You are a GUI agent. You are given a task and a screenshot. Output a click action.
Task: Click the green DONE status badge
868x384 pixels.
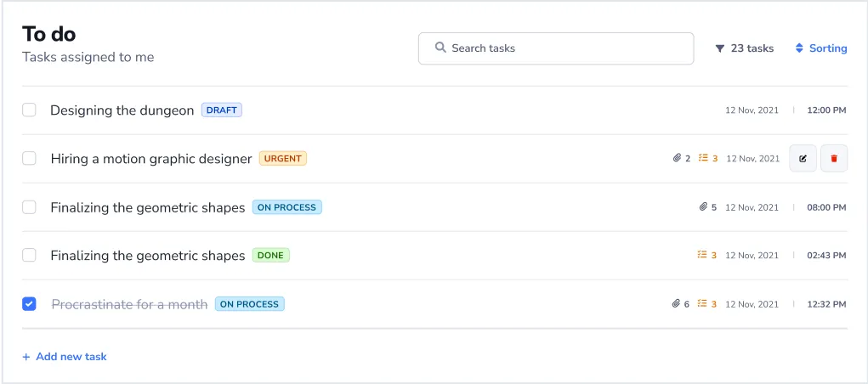point(270,256)
